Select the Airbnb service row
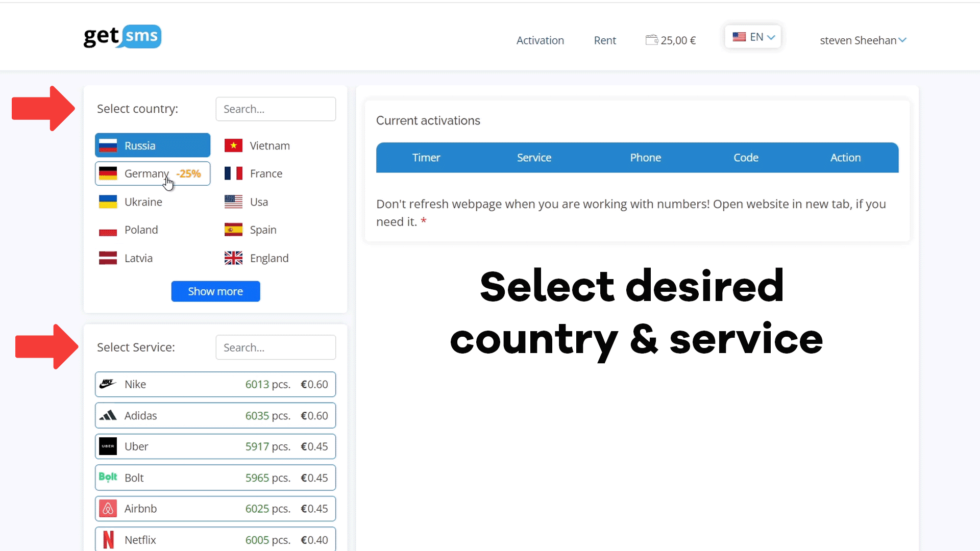 pos(215,509)
